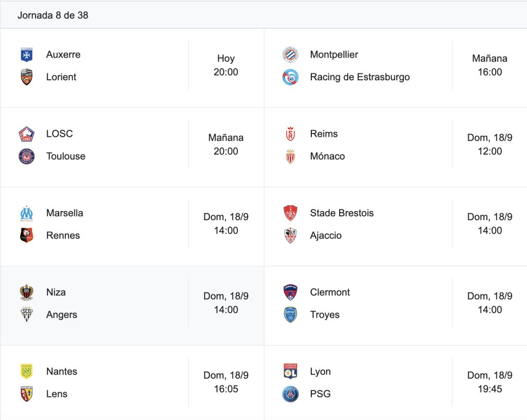Click the Hoy 20:00 kickoff time
Viewport: 527px width, 420px height.
point(226,65)
